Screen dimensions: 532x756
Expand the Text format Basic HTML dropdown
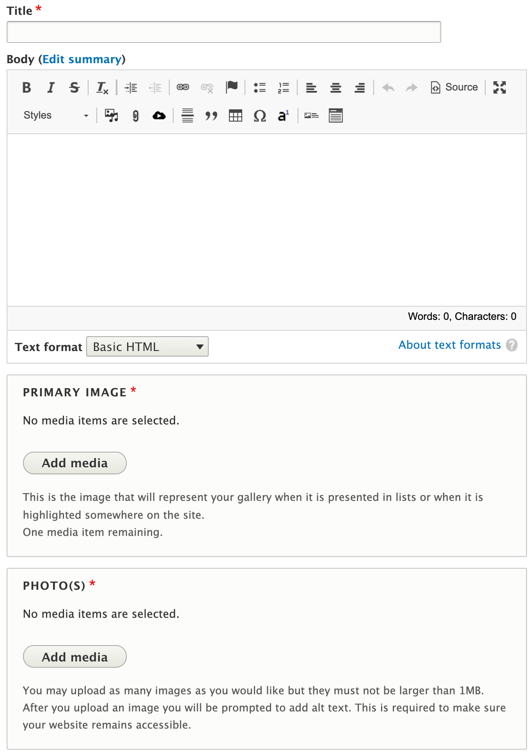pos(147,346)
